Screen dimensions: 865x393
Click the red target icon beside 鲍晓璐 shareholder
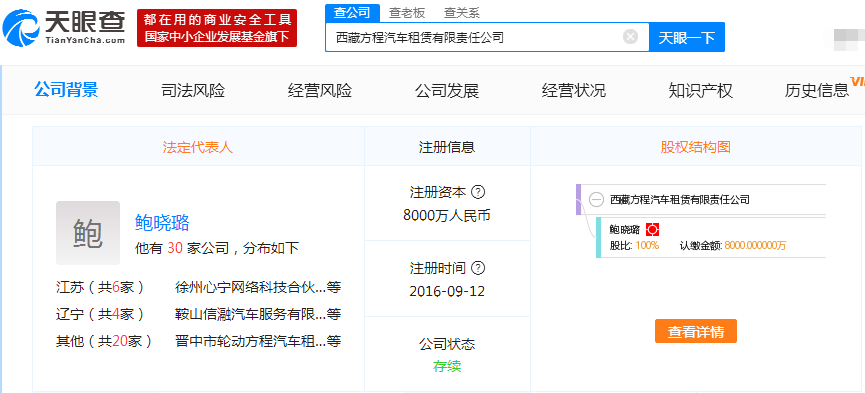[x=653, y=230]
